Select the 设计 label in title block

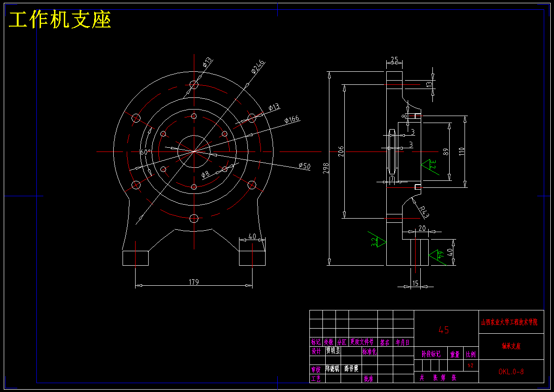pos(316,351)
